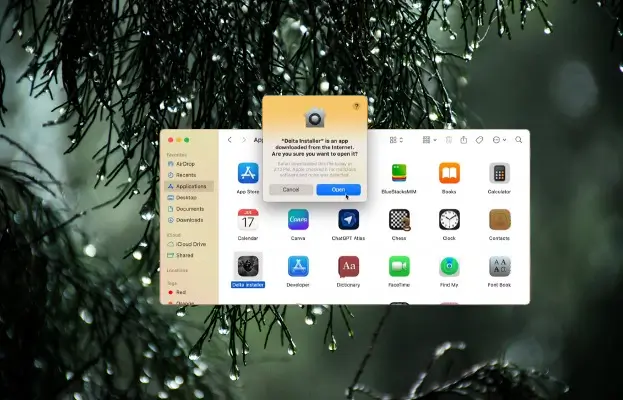The height and width of the screenshot is (400, 623).
Task: Open the group-by grid dropdown
Action: coord(430,140)
